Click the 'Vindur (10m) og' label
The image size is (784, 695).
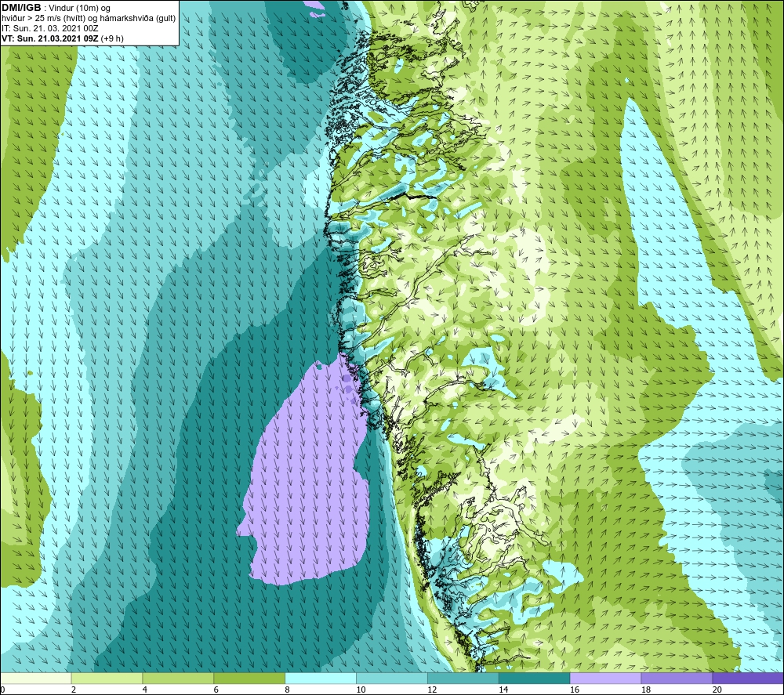80,8
